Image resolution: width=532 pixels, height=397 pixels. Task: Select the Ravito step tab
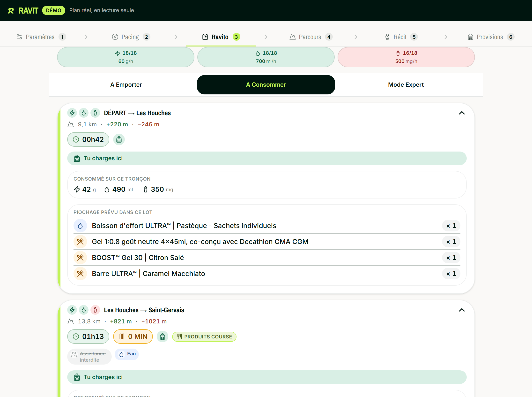221,37
